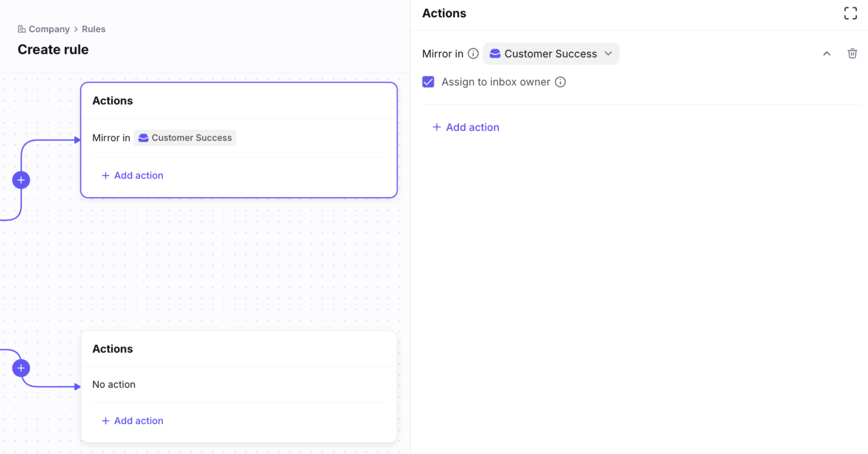Click the lower plus node on the connector
868x454 pixels.
tap(21, 368)
